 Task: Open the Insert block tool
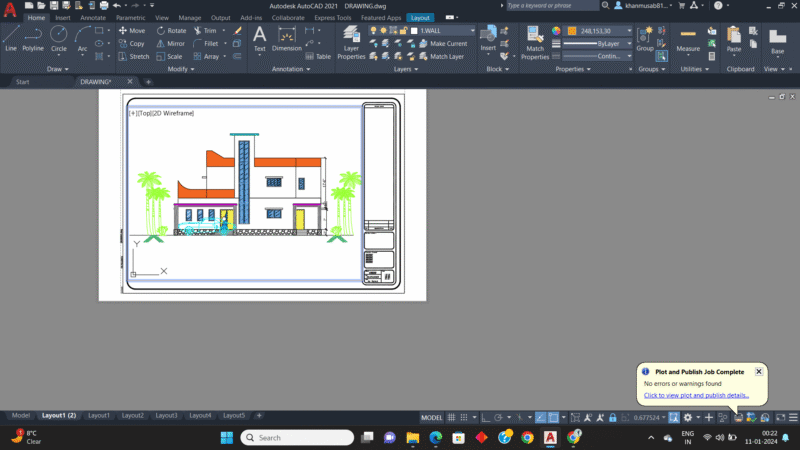click(488, 39)
